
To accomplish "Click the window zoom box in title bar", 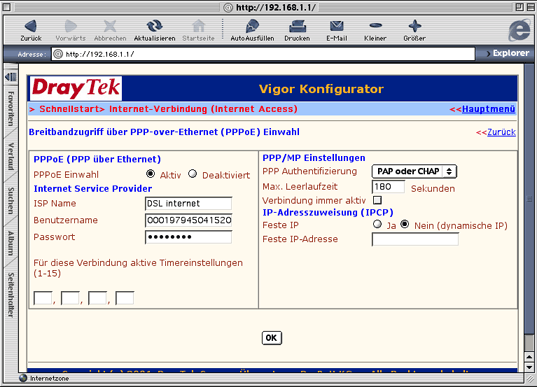I will [x=519, y=7].
